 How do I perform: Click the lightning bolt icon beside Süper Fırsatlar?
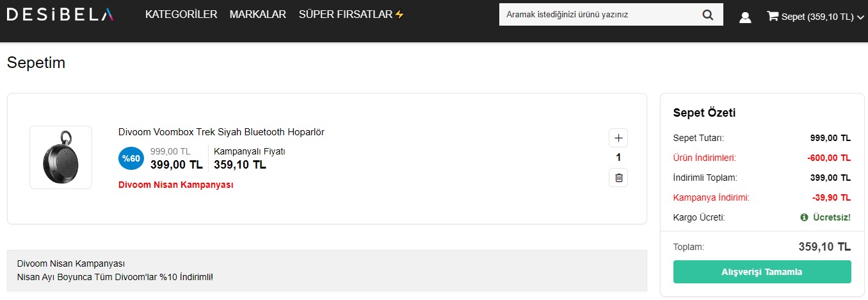pyautogui.click(x=399, y=14)
